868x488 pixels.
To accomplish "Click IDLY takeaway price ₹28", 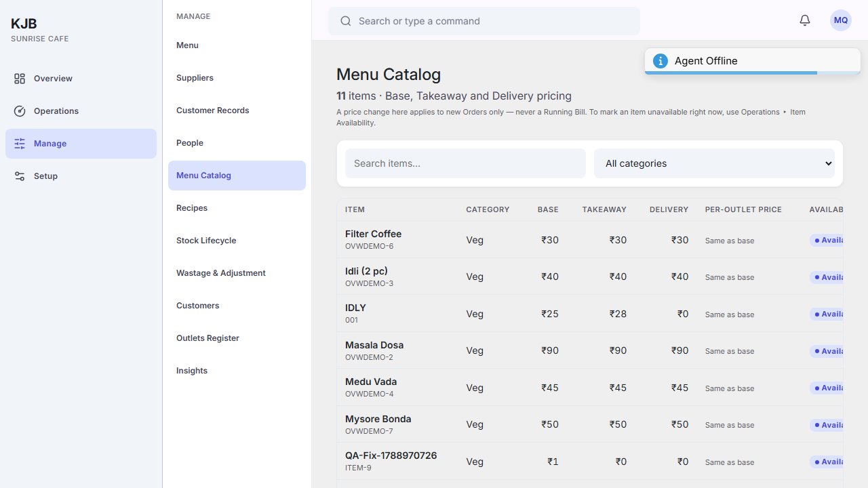I will pos(618,314).
